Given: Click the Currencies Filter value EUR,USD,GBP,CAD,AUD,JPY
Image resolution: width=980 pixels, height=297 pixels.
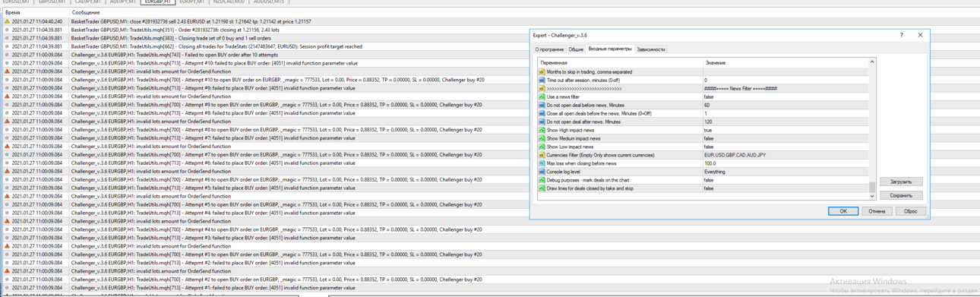Looking at the screenshot, I should coord(735,156).
